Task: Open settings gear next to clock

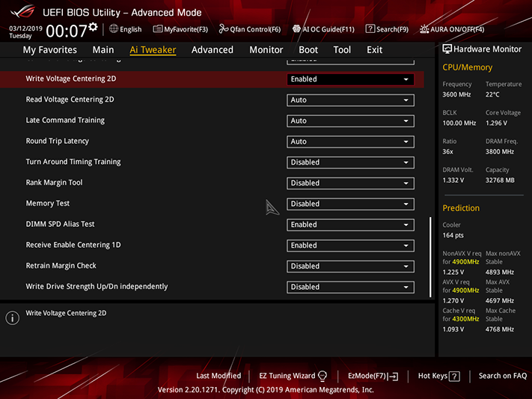Action: tap(93, 27)
